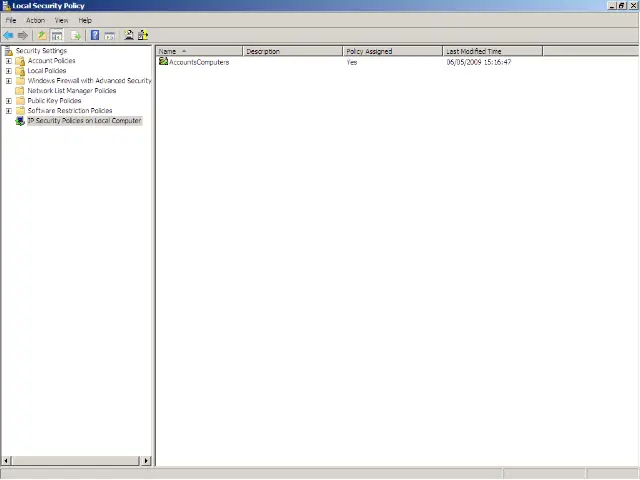
Task: Select Account Policies tree item
Action: (x=51, y=61)
